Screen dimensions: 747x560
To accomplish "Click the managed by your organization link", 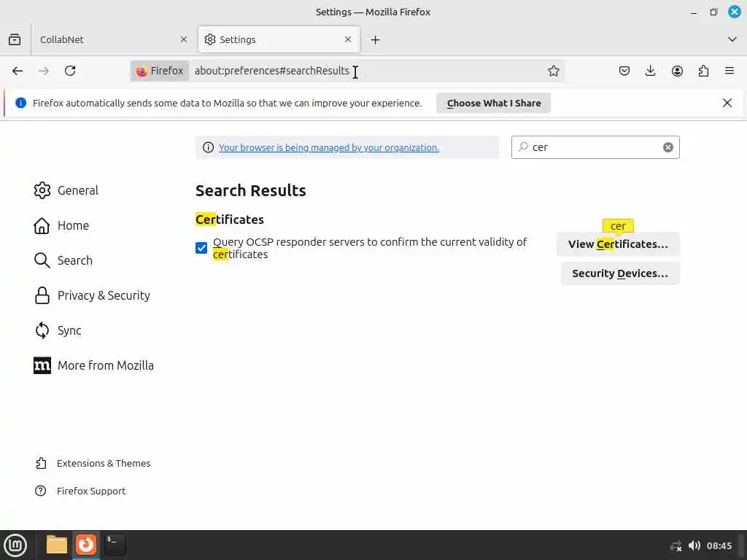I will click(x=329, y=147).
